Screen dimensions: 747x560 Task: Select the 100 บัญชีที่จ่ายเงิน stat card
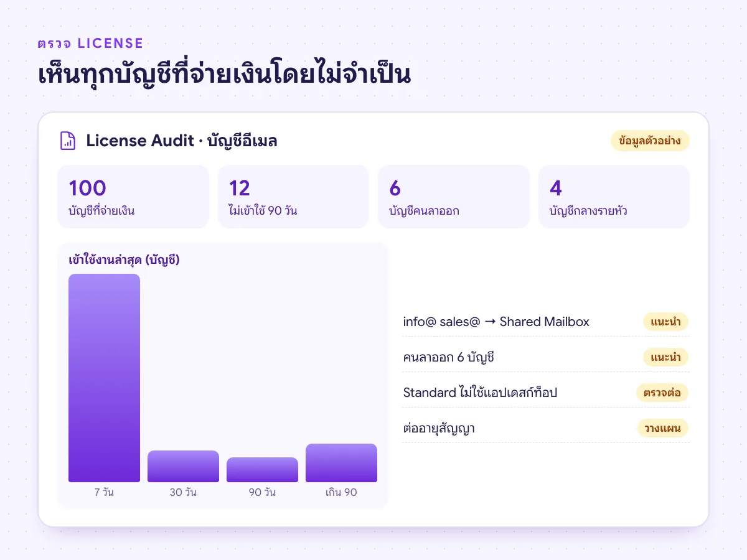tap(133, 197)
